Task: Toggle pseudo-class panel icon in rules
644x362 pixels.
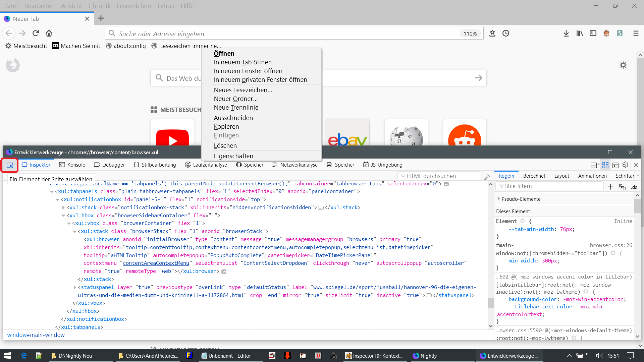Action: click(622, 187)
